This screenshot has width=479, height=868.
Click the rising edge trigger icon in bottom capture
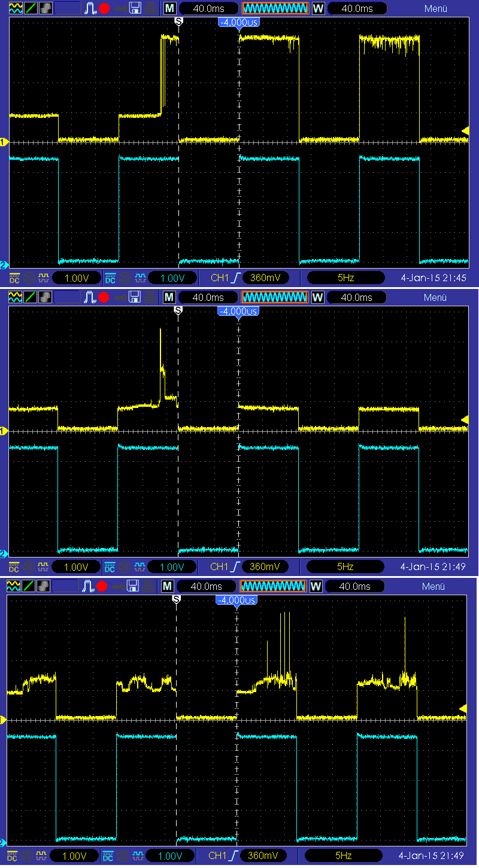234,855
